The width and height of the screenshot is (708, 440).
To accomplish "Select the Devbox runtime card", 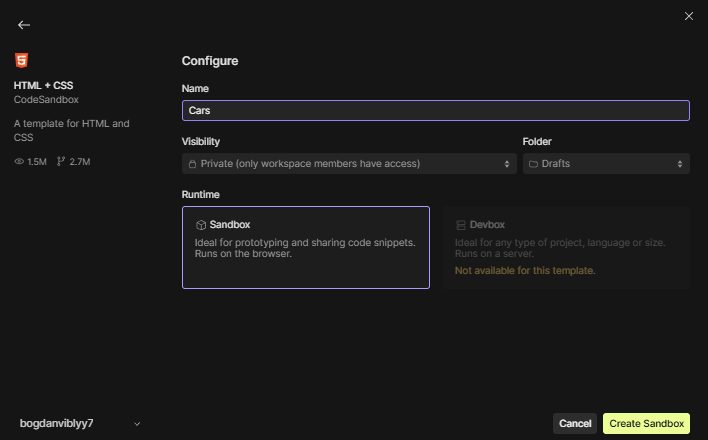I will point(566,247).
